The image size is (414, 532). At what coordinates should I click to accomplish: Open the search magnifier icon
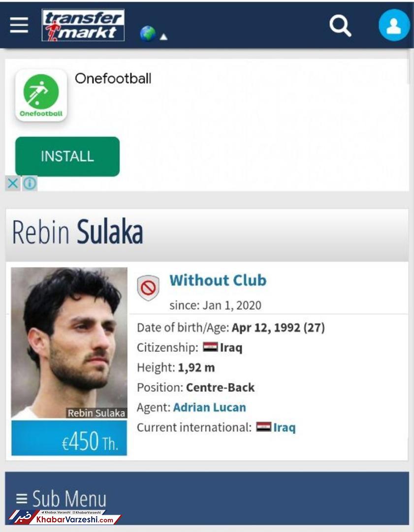click(x=340, y=26)
